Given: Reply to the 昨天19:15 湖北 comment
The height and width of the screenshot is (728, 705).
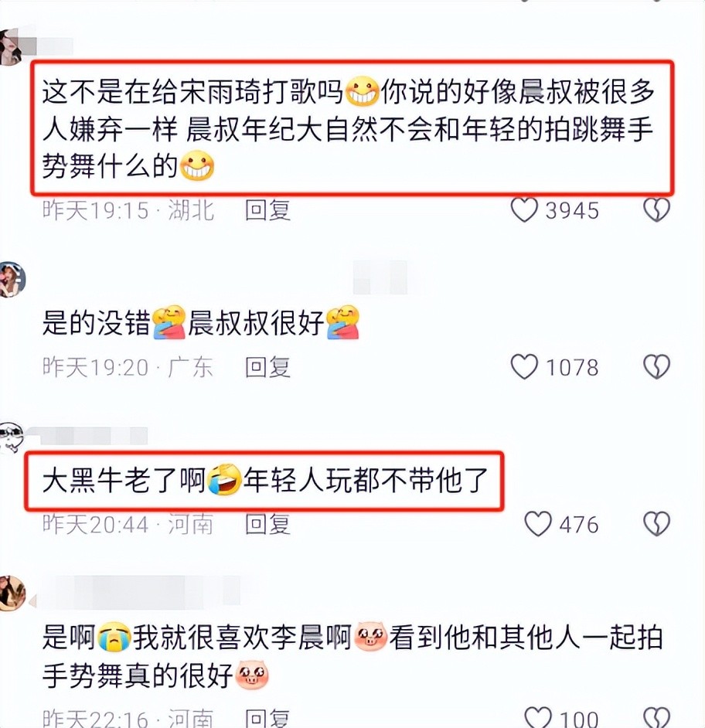Looking at the screenshot, I should tap(267, 210).
